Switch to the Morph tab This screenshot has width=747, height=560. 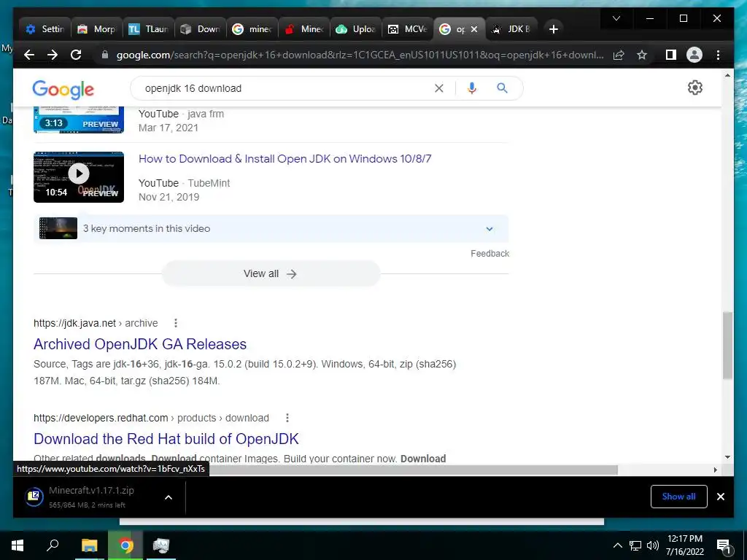[x=97, y=29]
